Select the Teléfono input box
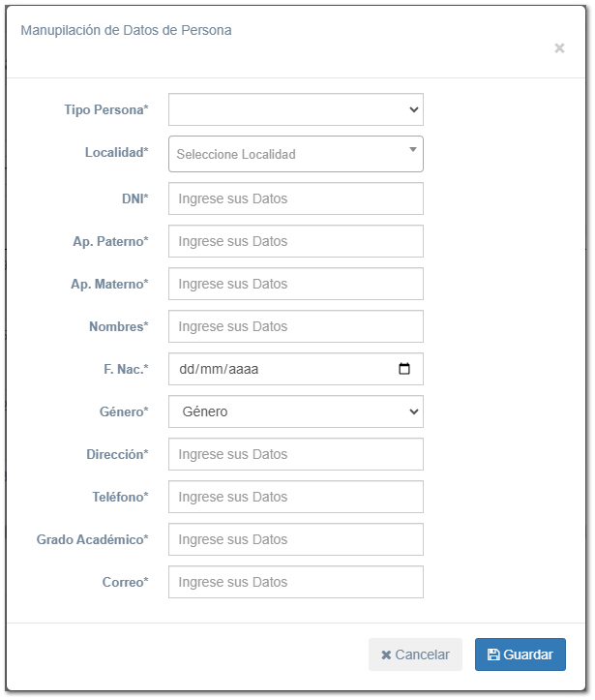Image resolution: width=595 pixels, height=700 pixels. click(296, 497)
